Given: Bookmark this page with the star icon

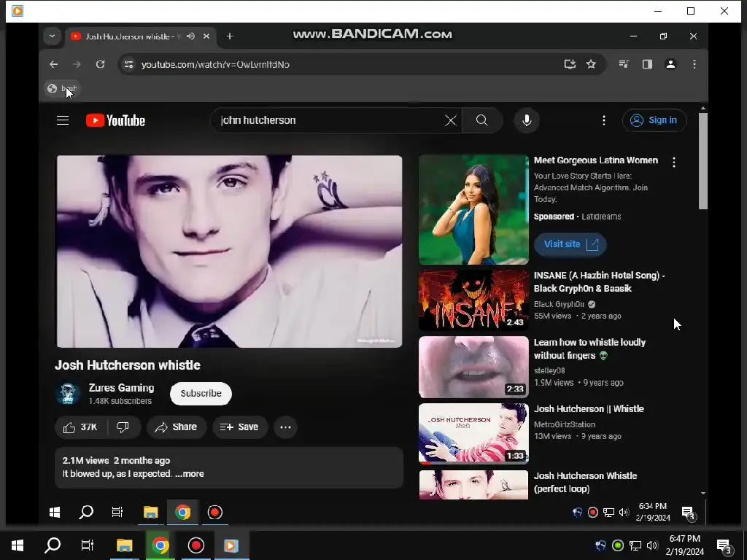Looking at the screenshot, I should tap(591, 64).
